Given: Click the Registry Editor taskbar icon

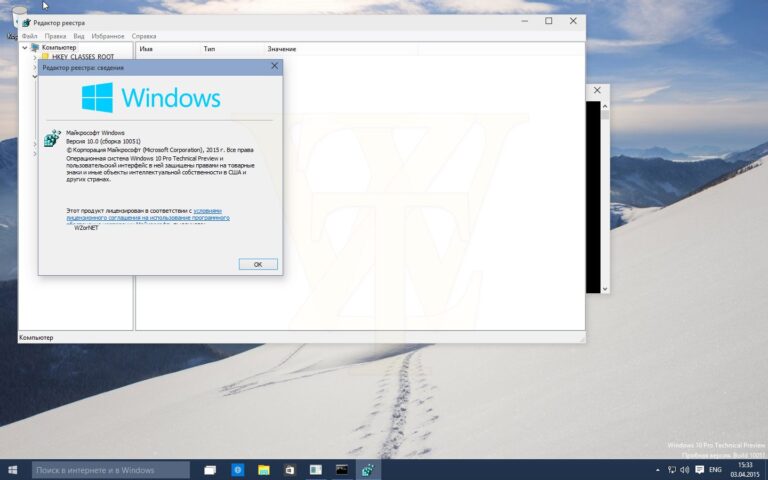Looking at the screenshot, I should coord(368,470).
